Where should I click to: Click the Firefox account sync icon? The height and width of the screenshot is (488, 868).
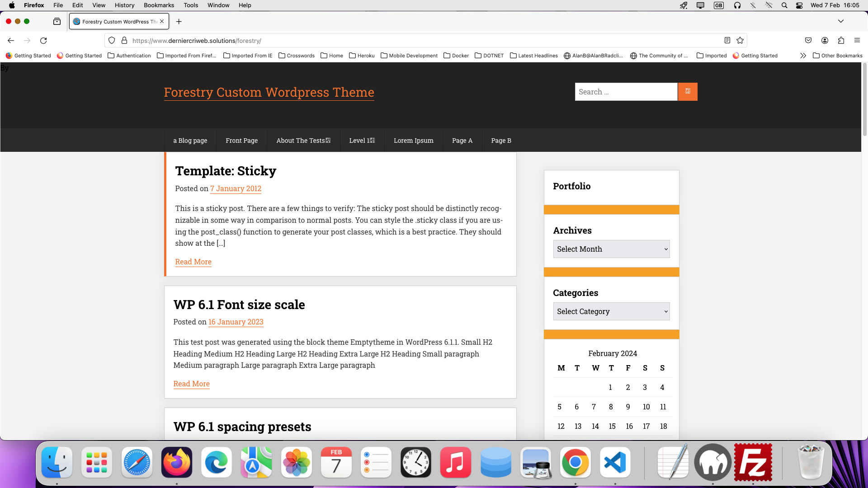825,41
